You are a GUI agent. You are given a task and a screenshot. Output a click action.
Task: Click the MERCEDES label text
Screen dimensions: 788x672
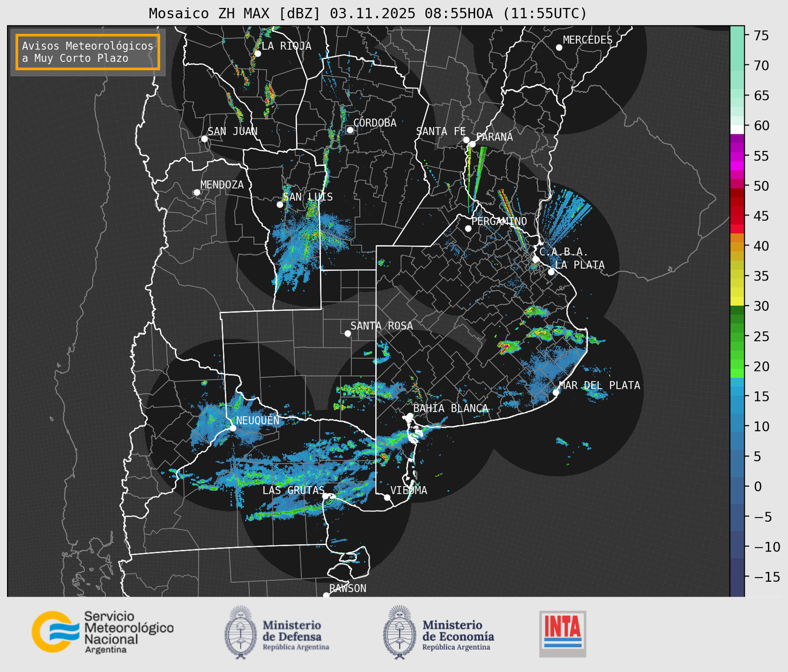pyautogui.click(x=588, y=40)
